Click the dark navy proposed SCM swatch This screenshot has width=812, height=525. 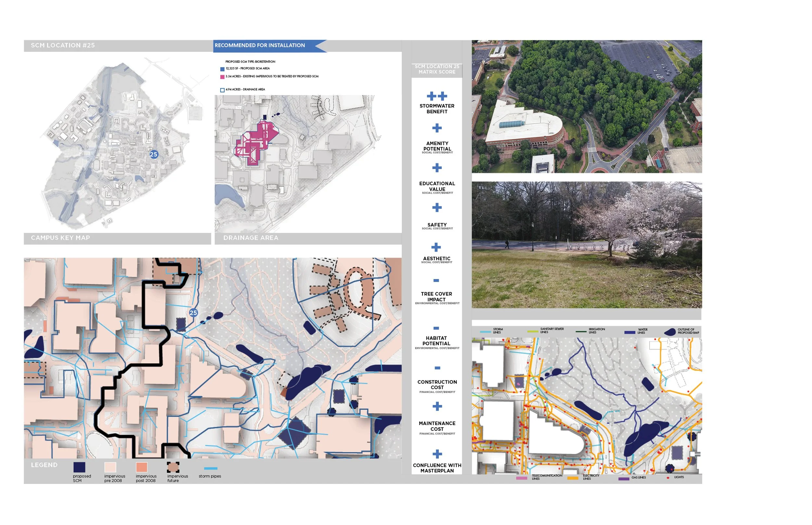click(79, 467)
